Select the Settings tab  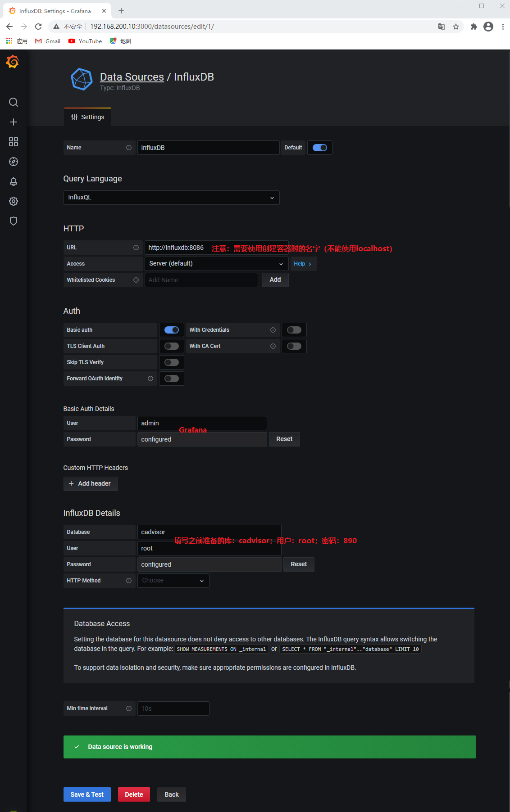[x=88, y=117]
